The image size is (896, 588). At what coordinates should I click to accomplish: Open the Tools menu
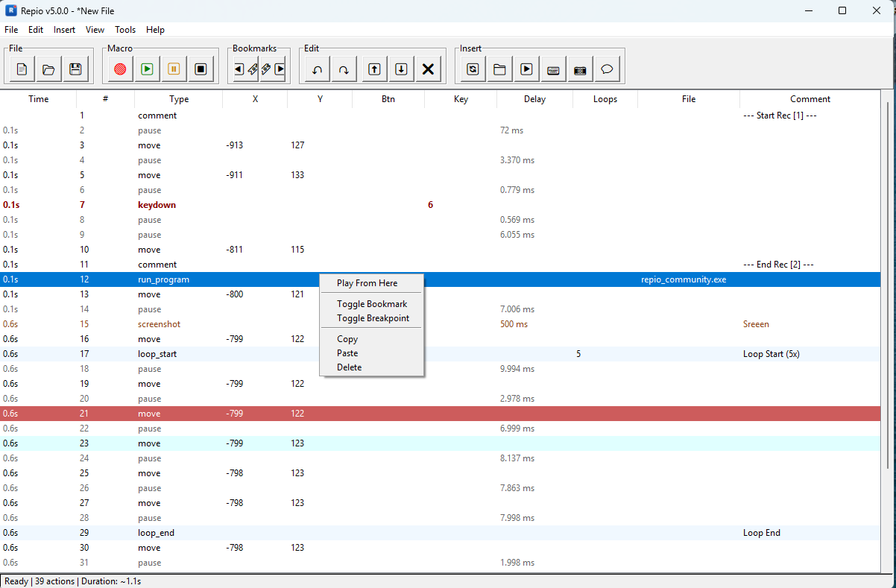125,30
